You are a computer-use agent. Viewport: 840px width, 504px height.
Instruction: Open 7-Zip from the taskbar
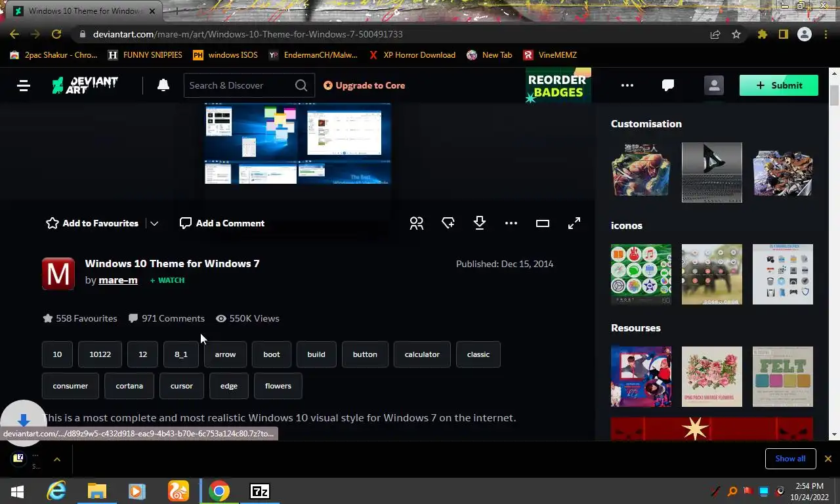260,491
